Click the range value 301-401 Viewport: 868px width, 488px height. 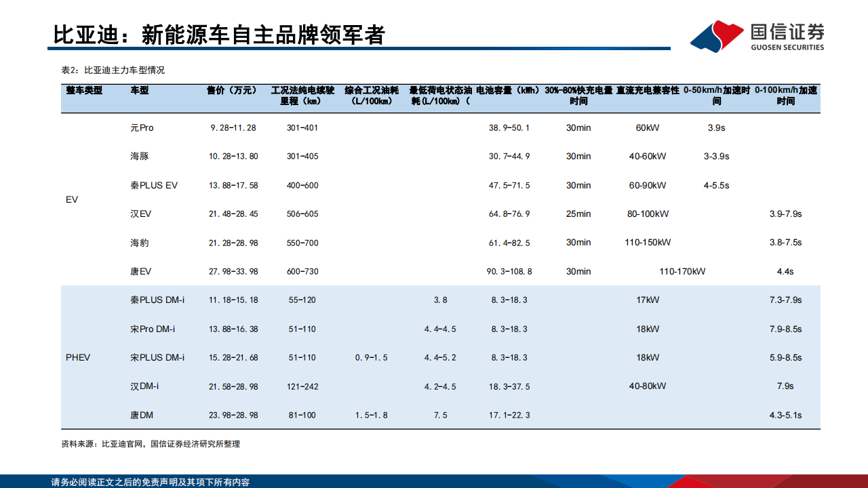pos(302,127)
